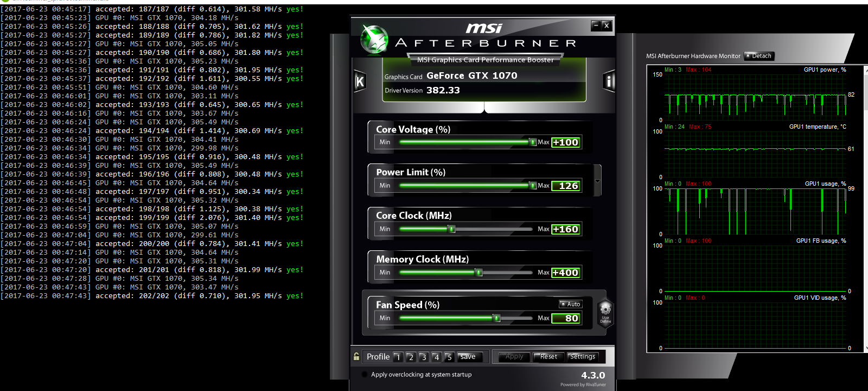Load profile slot 4

[436, 357]
